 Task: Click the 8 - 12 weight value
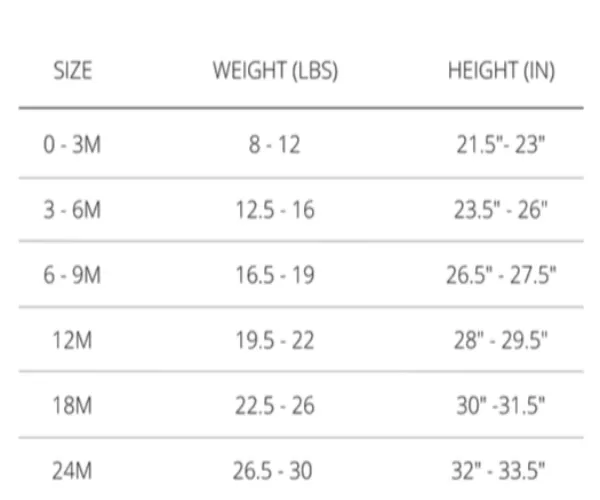274,145
